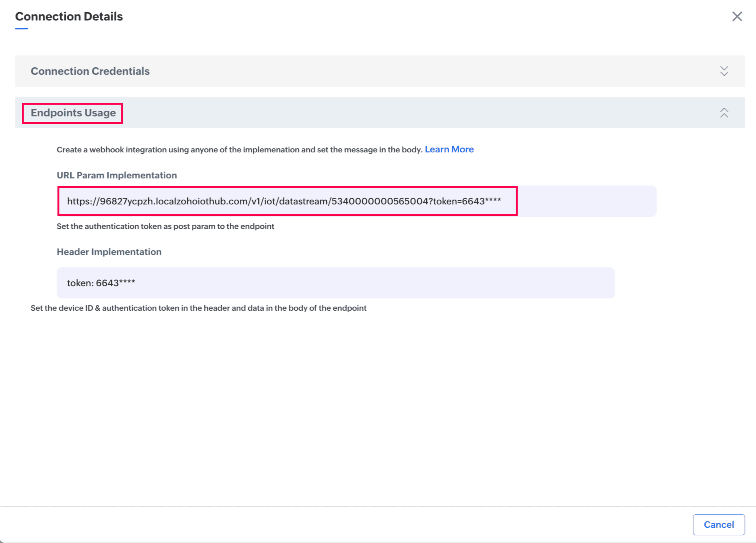
Task: Collapse Endpoints Usage using its up chevron
Action: (x=724, y=113)
